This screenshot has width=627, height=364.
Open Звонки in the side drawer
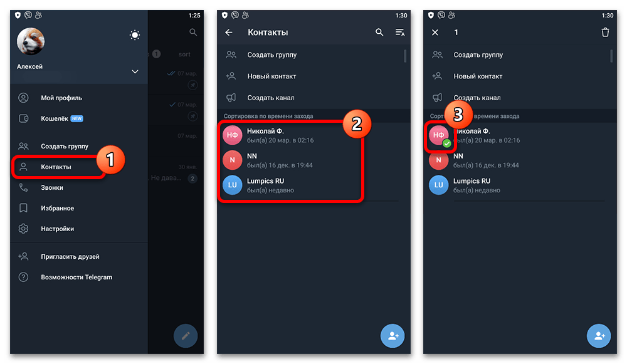pyautogui.click(x=79, y=188)
